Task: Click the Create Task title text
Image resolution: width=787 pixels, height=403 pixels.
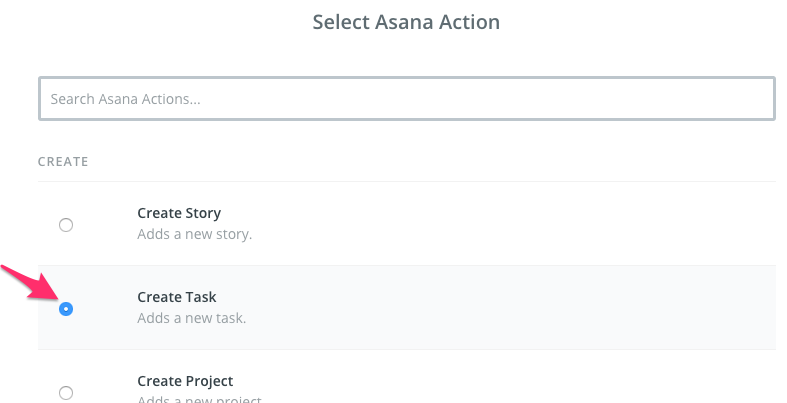Action: pos(177,297)
